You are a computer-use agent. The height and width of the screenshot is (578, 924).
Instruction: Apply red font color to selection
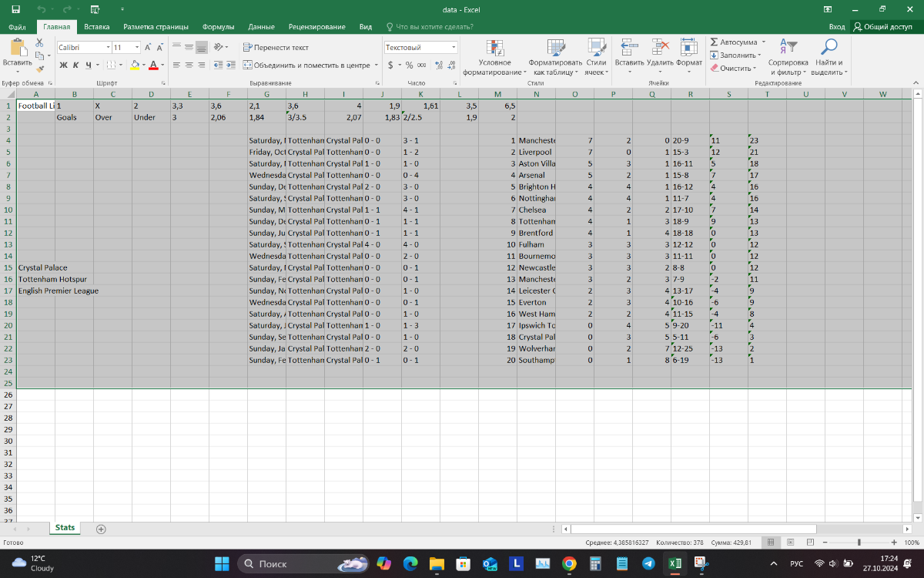[x=153, y=66]
